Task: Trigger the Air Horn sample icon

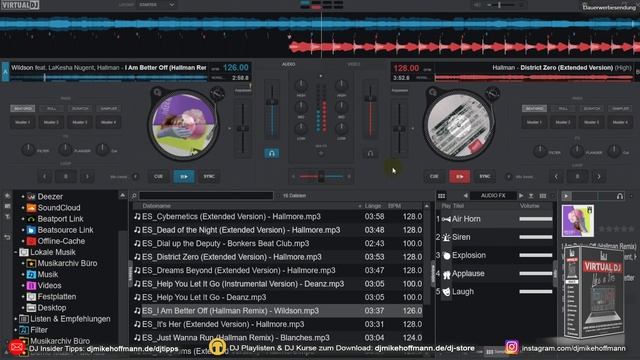Action: 446,219
